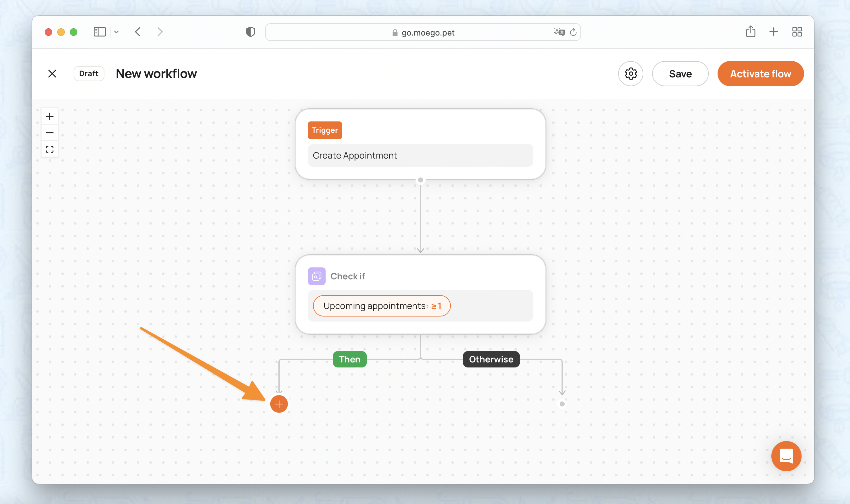850x504 pixels.
Task: Select the Otherwise branch label
Action: point(491,359)
